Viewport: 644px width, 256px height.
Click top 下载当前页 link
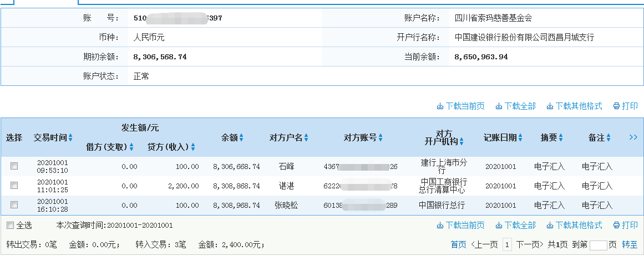460,106
